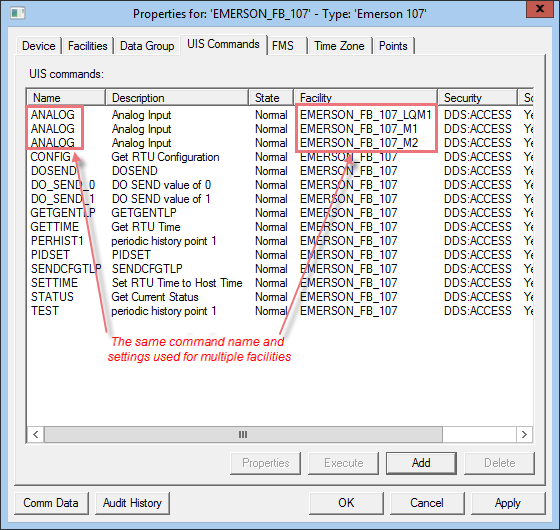
Task: Click 'DO SEND value of 0' description
Action: [161, 185]
